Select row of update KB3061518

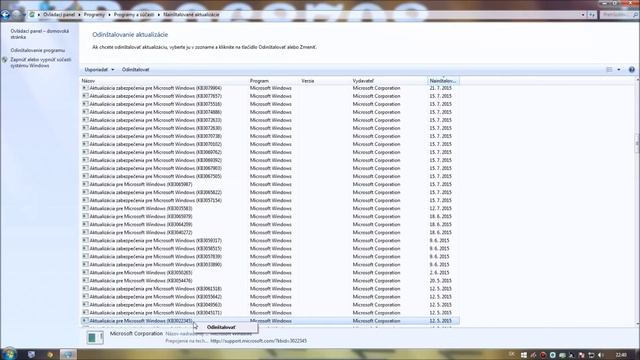270,289
